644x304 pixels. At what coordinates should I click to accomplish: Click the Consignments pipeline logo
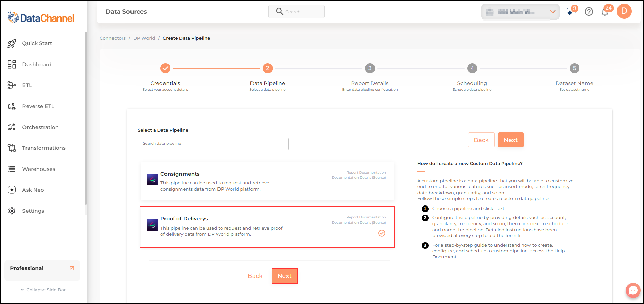(153, 180)
